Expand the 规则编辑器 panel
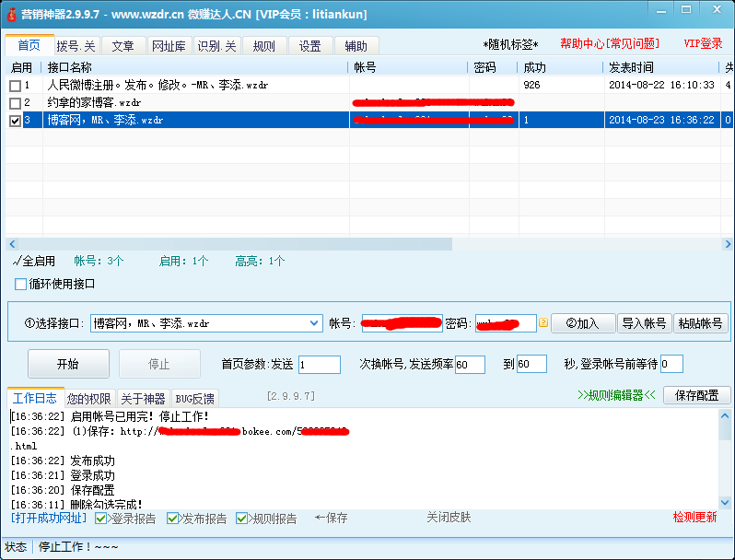The width and height of the screenshot is (735, 560). [616, 395]
